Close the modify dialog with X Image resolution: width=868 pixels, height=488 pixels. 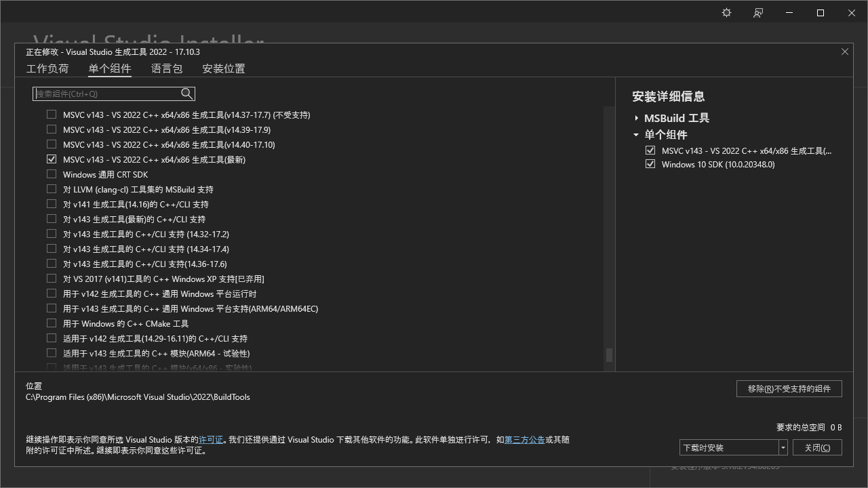click(845, 52)
